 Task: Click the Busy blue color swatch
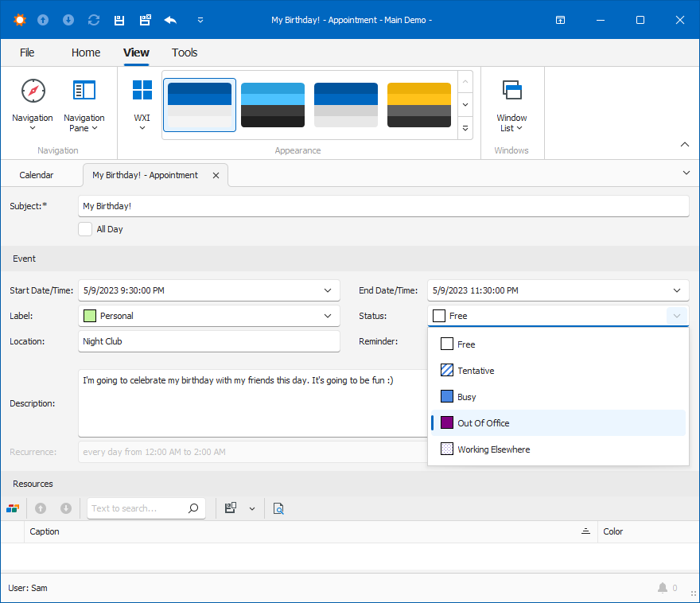coord(445,396)
